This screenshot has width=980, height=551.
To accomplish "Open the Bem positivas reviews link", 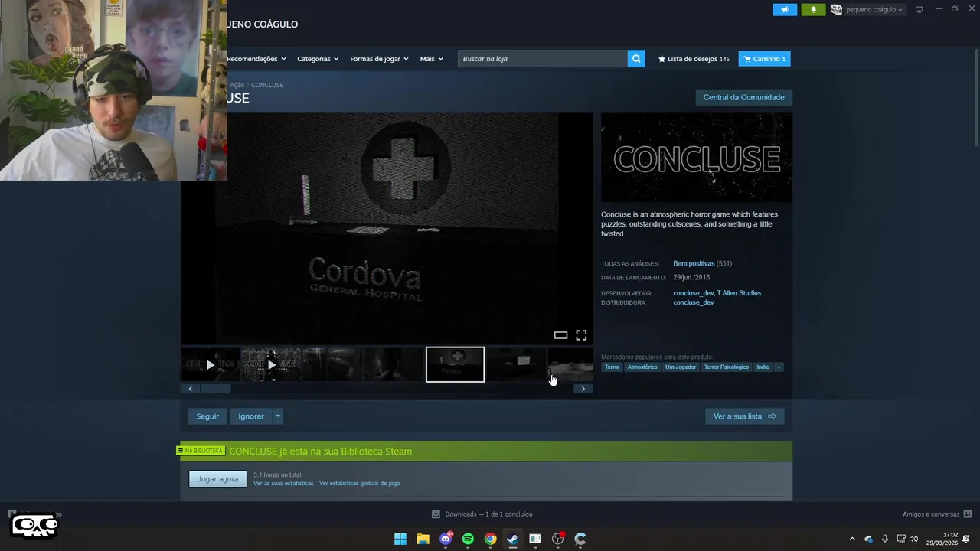I will (694, 263).
